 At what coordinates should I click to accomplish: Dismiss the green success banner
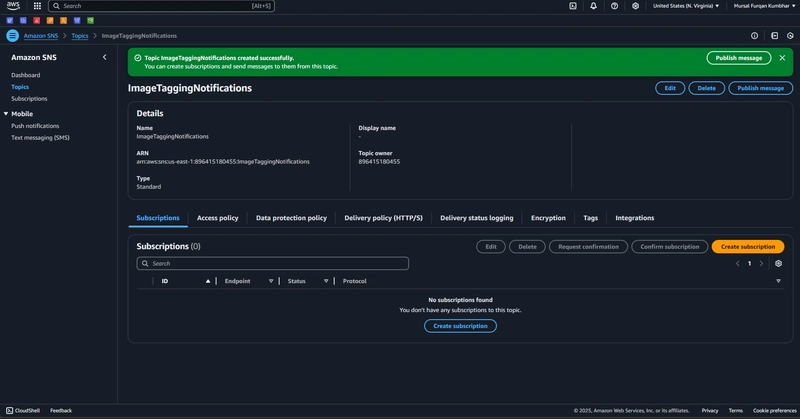coord(782,58)
